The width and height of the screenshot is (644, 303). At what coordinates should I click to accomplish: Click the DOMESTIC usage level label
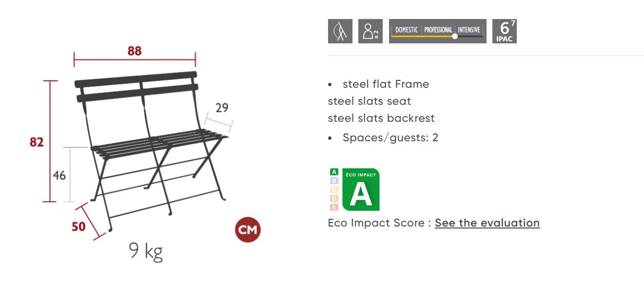point(406,30)
